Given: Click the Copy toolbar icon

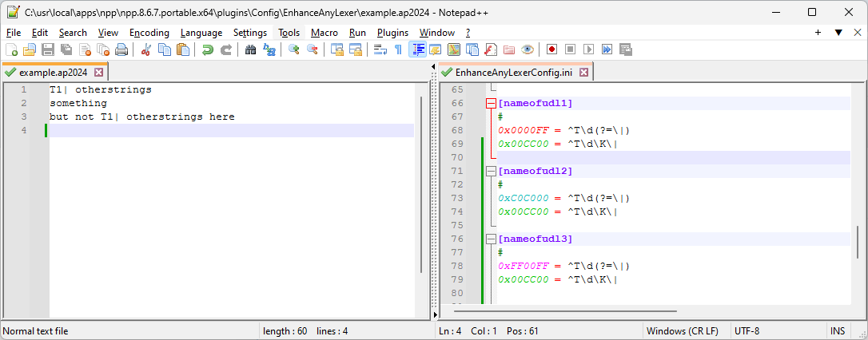Looking at the screenshot, I should [165, 49].
